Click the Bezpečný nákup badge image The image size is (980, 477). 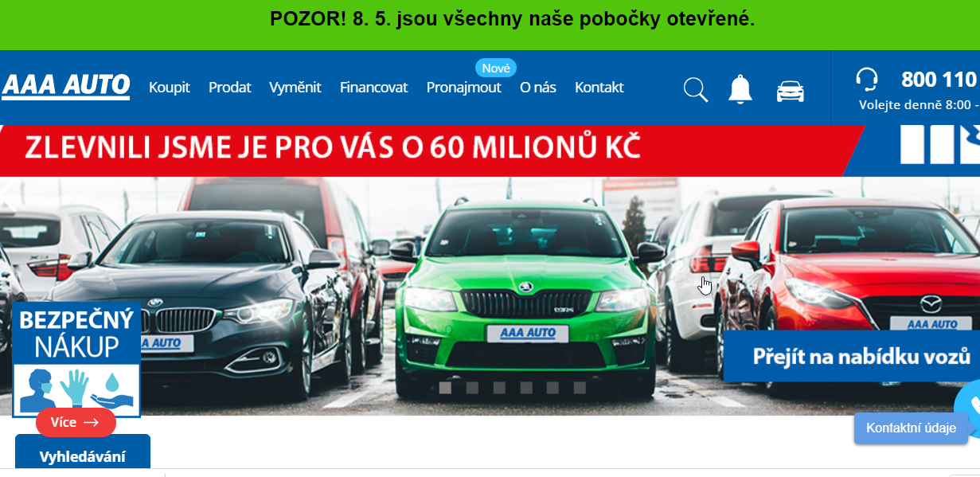[x=76, y=359]
